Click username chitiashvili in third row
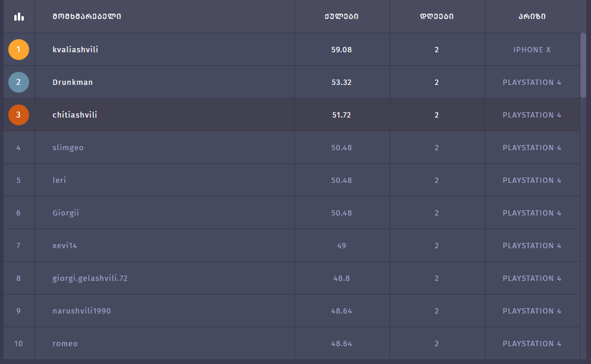591x364 pixels. 75,115
